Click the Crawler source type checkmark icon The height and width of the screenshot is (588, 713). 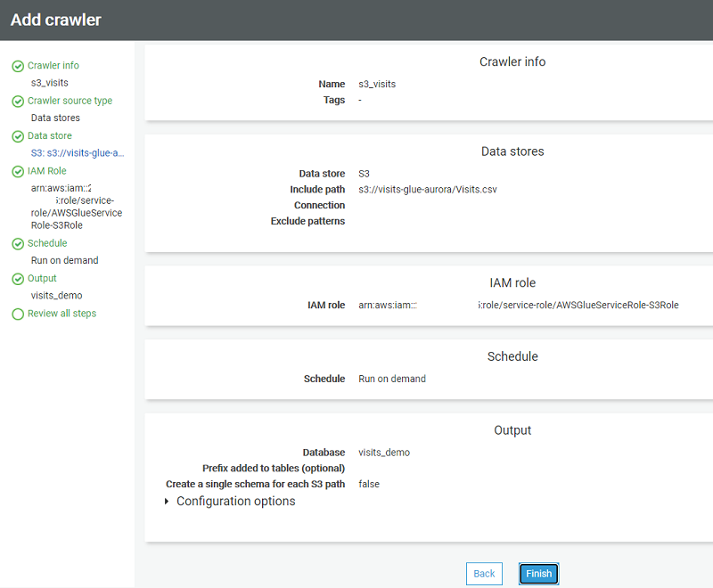[18, 102]
